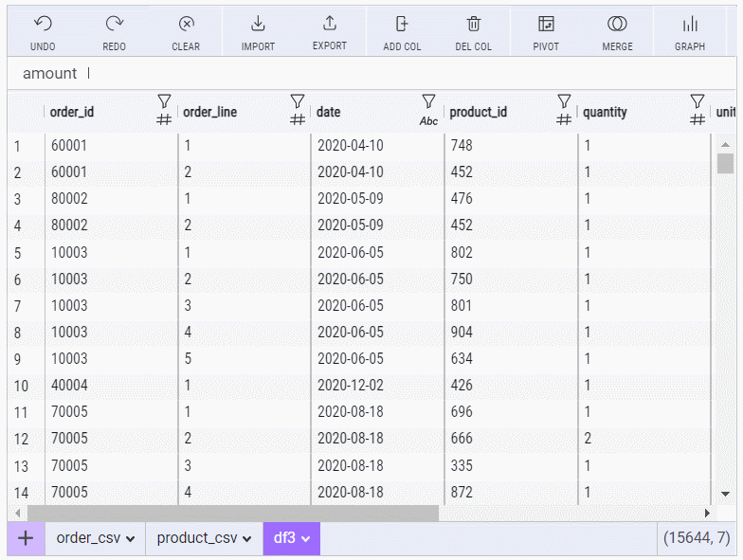The image size is (743, 560).
Task: Open the Import tool
Action: 258,25
